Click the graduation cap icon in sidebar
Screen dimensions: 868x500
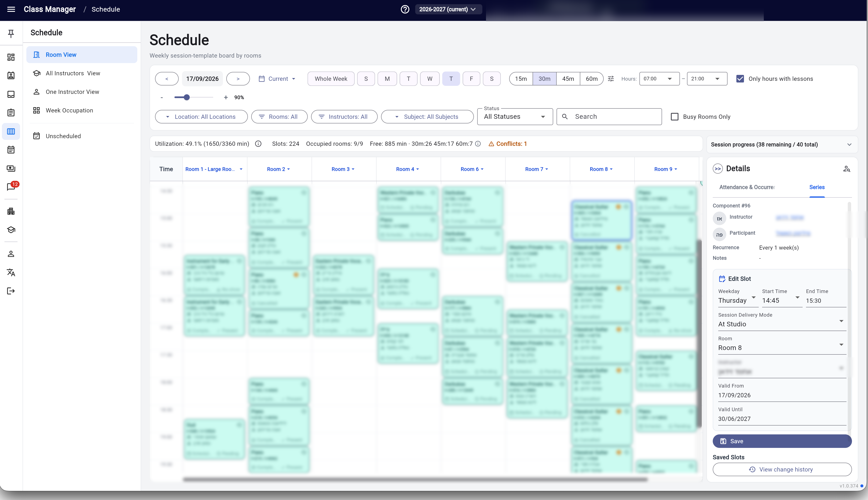click(11, 230)
